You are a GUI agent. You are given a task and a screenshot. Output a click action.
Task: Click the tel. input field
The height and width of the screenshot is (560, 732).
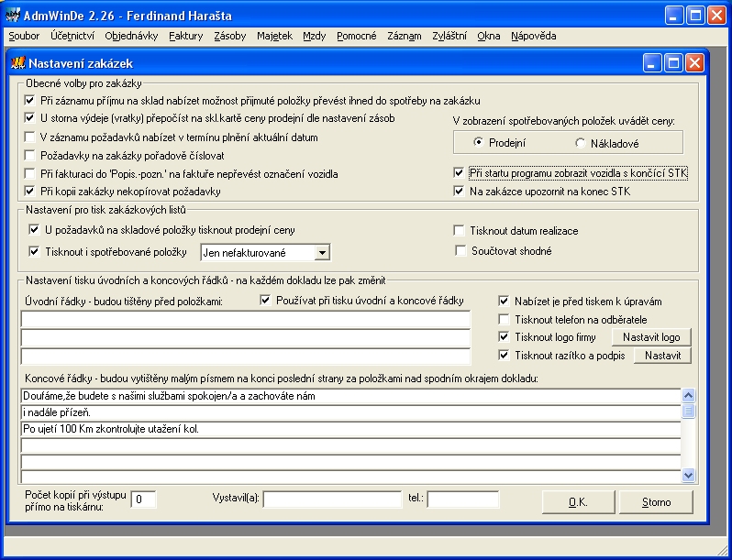point(463,500)
